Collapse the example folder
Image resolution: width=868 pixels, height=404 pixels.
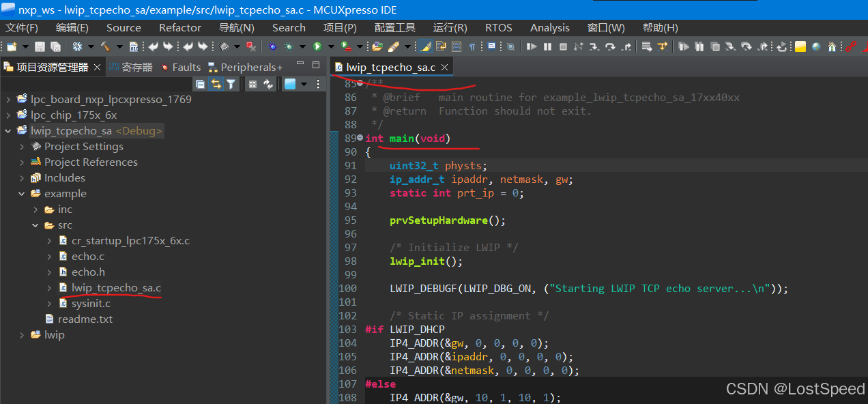[x=22, y=193]
